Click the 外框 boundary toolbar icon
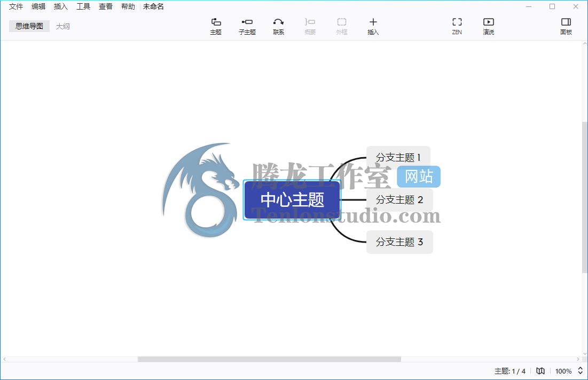 click(341, 26)
